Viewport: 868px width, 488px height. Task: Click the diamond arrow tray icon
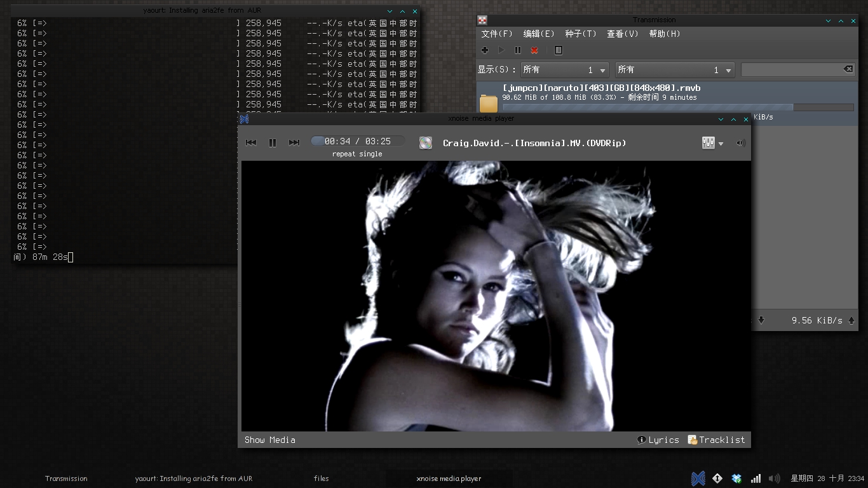pos(717,478)
